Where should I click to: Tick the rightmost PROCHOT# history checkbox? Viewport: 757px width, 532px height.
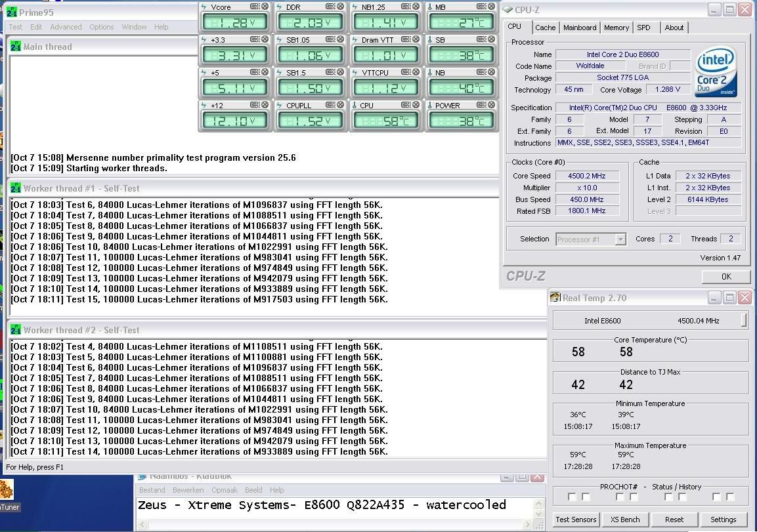(x=730, y=497)
